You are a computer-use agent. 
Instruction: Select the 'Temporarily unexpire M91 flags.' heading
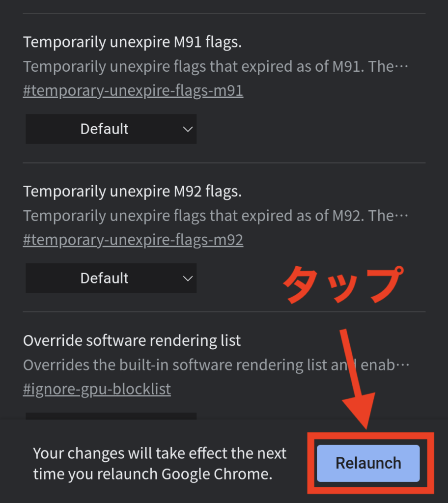(x=132, y=42)
